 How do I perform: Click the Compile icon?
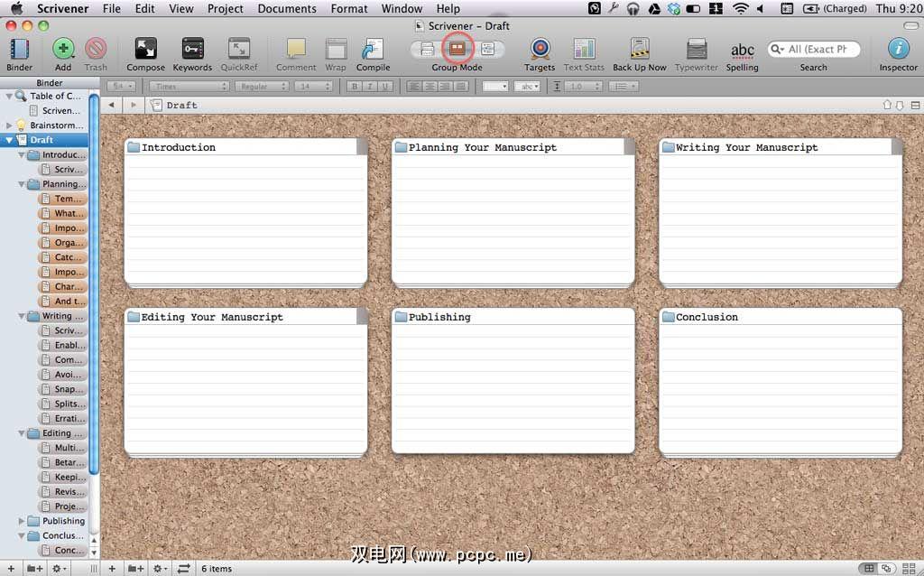click(373, 50)
